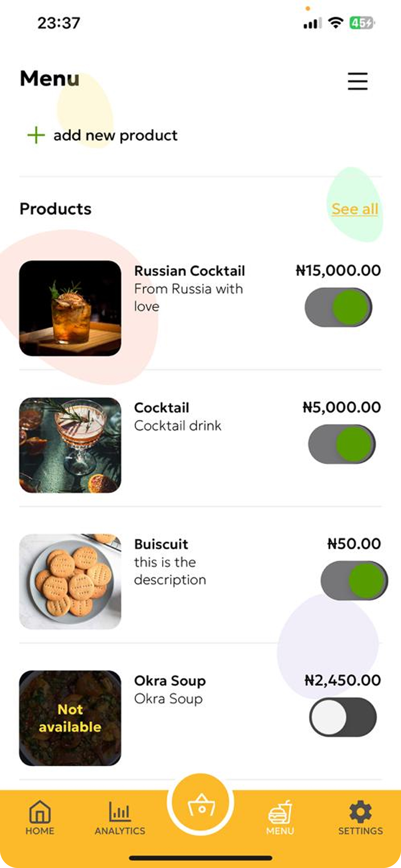This screenshot has width=401, height=868.
Task: Enable the Okra Soup availability toggle
Action: (343, 717)
